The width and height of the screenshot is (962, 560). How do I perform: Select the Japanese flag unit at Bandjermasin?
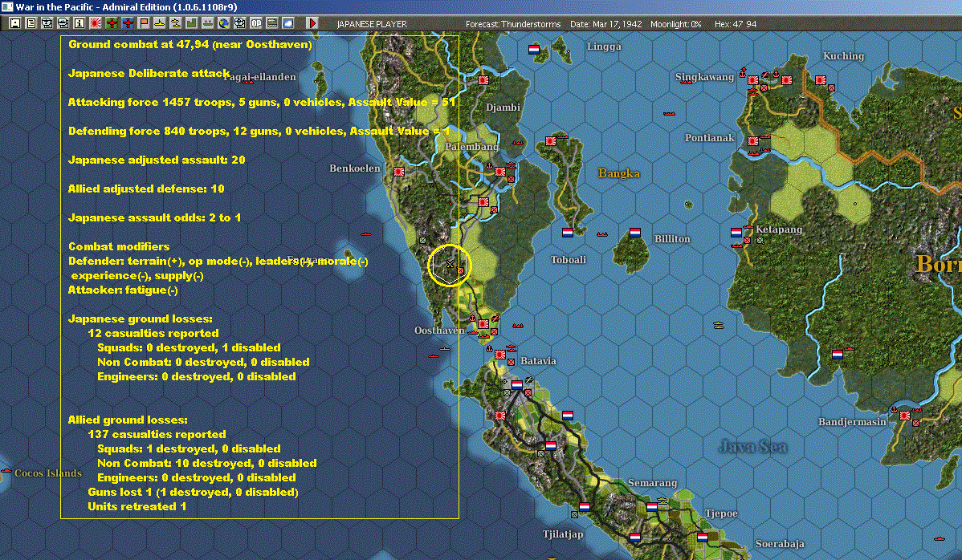click(905, 416)
